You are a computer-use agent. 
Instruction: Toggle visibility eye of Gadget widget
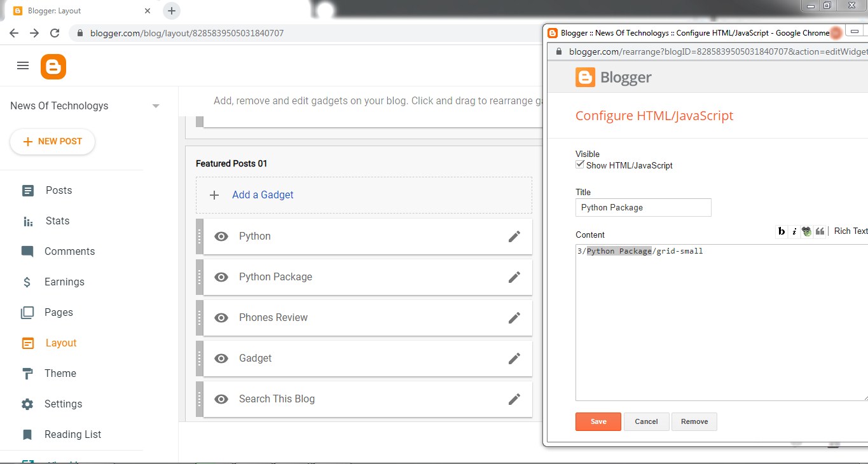pyautogui.click(x=221, y=358)
